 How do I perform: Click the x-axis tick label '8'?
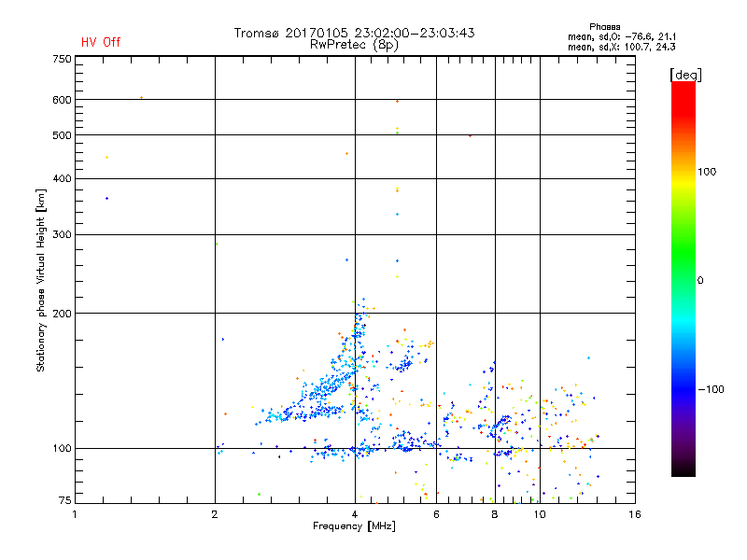tap(495, 514)
